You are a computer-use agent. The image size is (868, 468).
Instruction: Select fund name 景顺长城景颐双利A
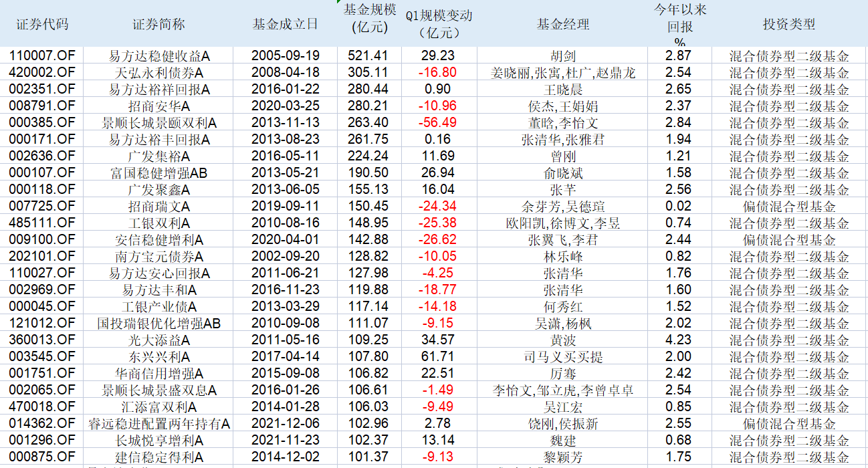click(x=158, y=123)
